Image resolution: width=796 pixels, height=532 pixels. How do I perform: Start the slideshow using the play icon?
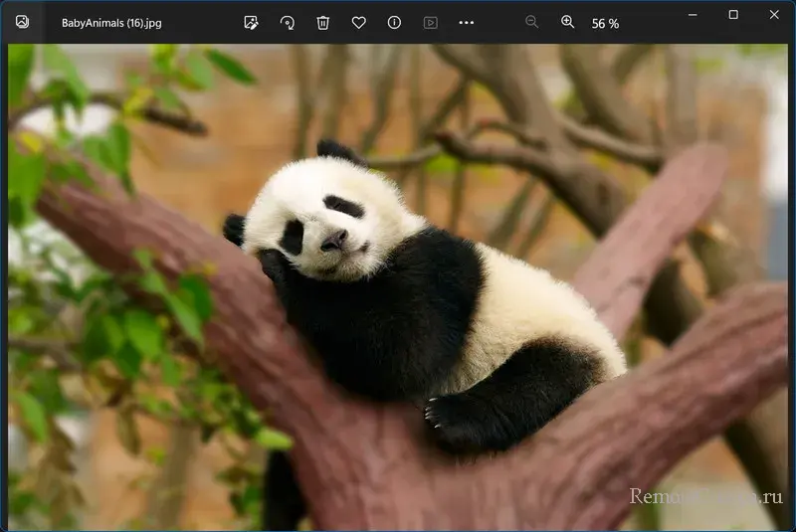pyautogui.click(x=431, y=22)
